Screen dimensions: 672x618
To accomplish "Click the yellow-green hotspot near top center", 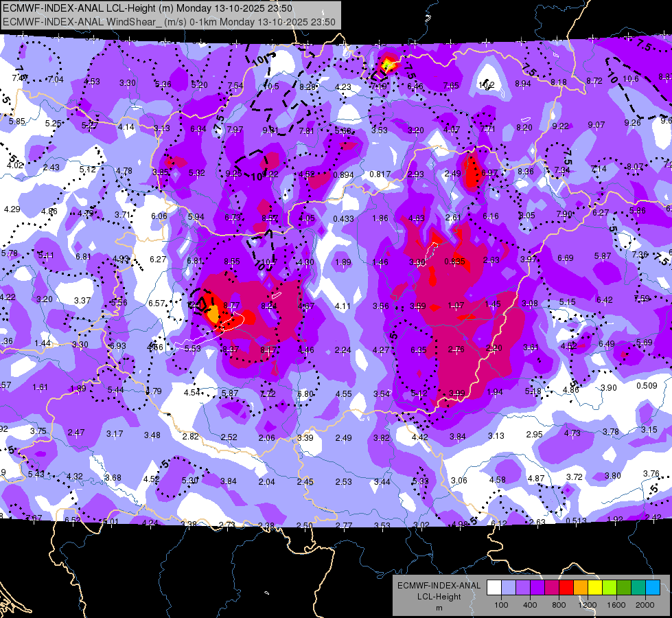I will (387, 65).
